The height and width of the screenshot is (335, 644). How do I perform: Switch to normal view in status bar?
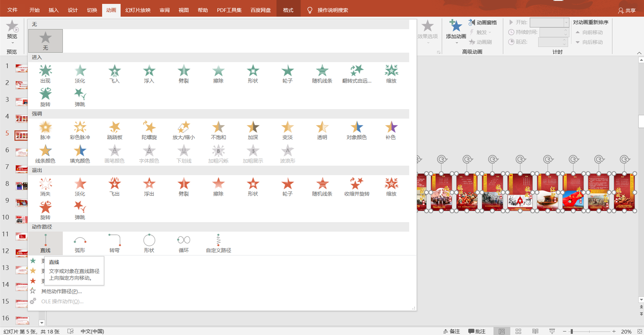pyautogui.click(x=502, y=331)
